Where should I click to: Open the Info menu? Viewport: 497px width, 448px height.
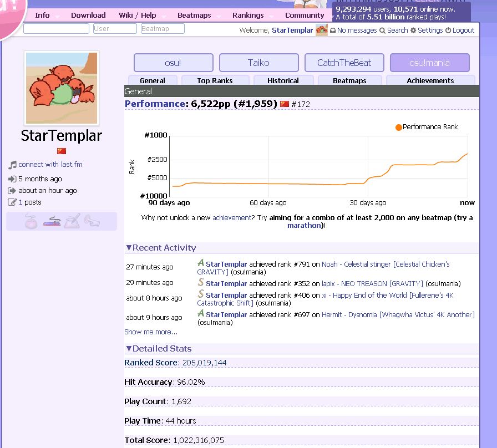pos(43,15)
